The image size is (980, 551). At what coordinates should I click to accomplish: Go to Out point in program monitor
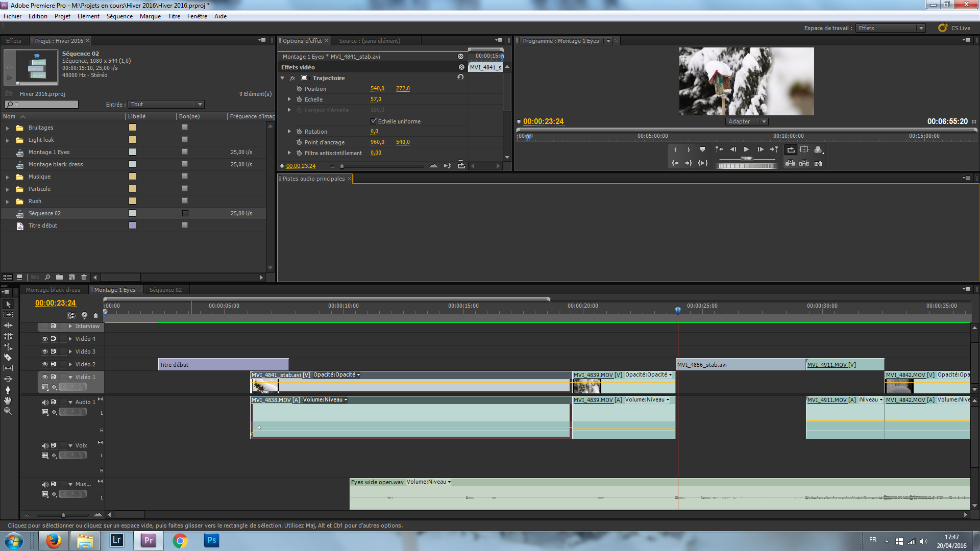point(689,163)
